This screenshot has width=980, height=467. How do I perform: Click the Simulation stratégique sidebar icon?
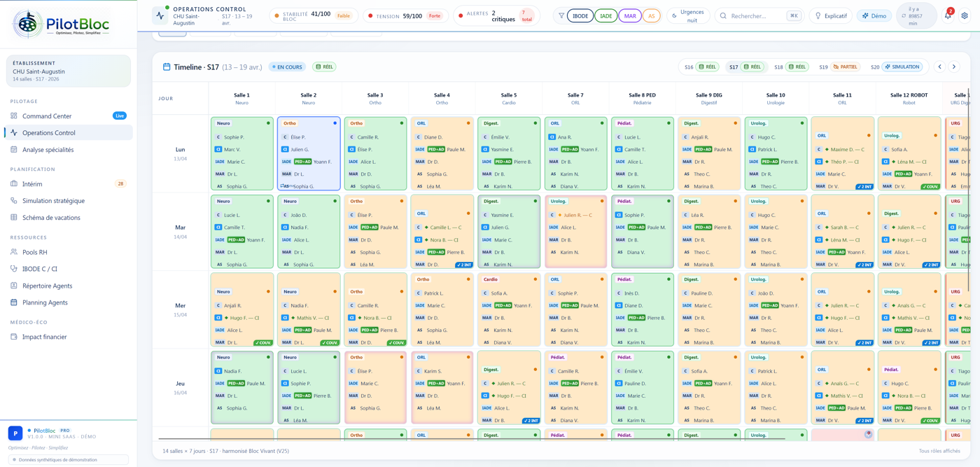click(14, 200)
